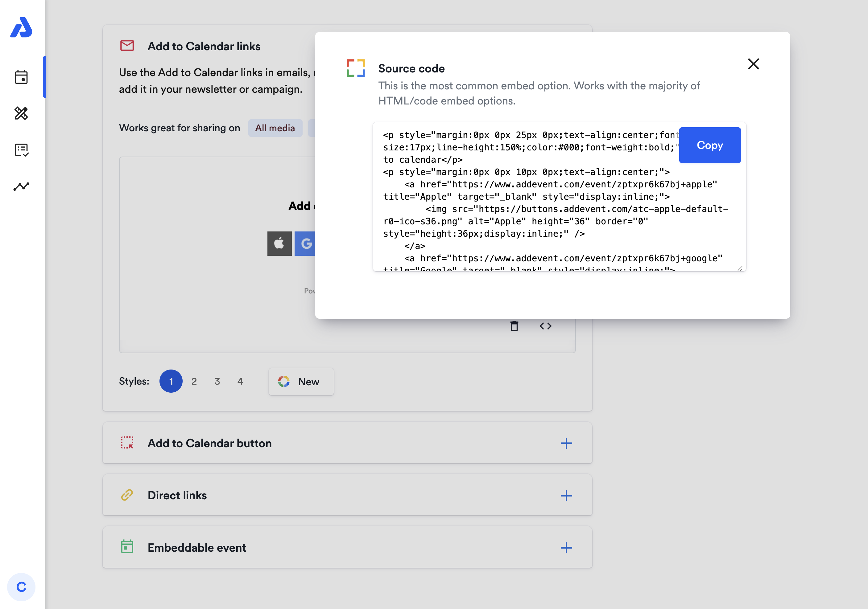This screenshot has width=868, height=609.
Task: Select style 2 option
Action: (x=194, y=381)
